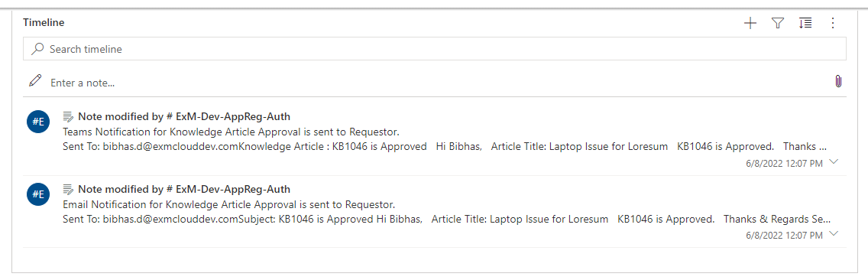The height and width of the screenshot is (280, 868).
Task: Toggle the timeline sort order icon
Action: pyautogui.click(x=805, y=23)
